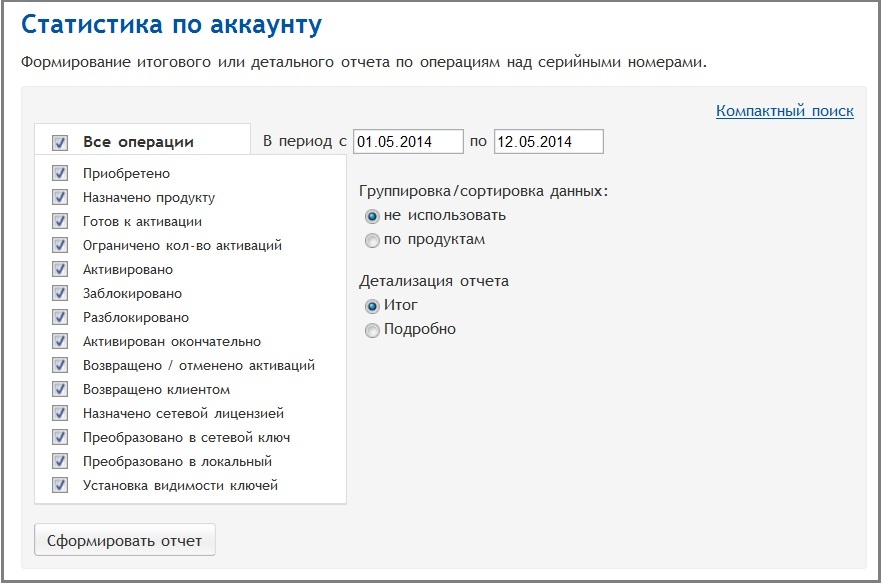Toggle "Активирован окончательно" checkbox
The width and height of the screenshot is (883, 586).
pos(60,341)
